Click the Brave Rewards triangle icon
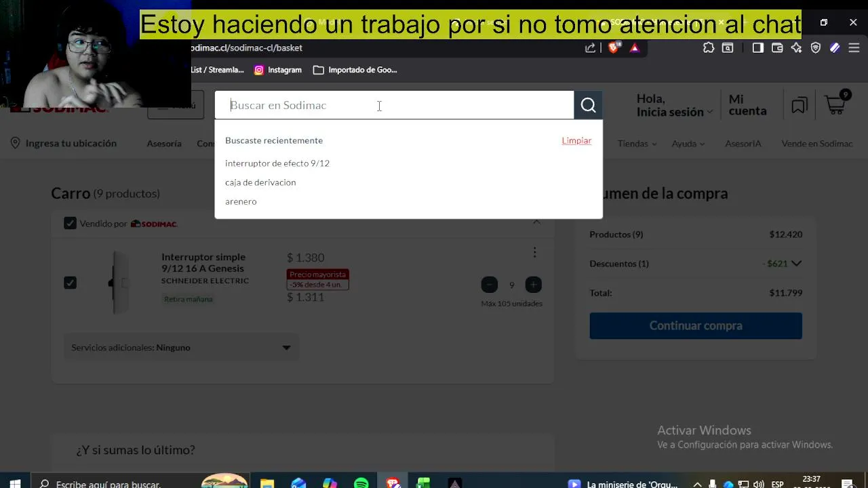The width and height of the screenshot is (868, 488). tap(635, 47)
